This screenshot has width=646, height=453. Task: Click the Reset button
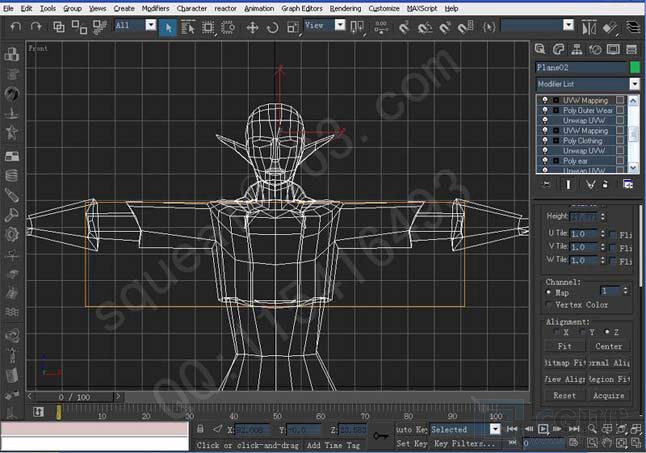pyautogui.click(x=565, y=395)
